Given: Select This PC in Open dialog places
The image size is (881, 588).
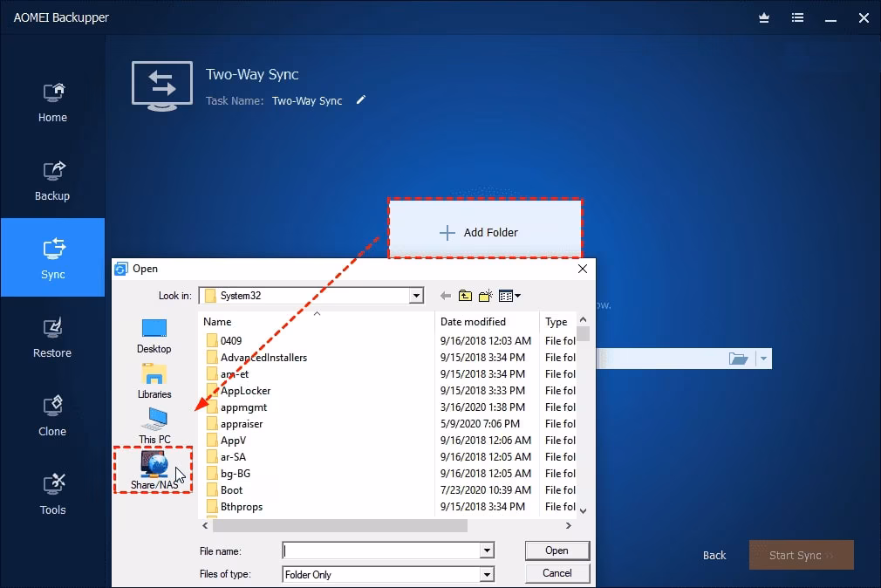Looking at the screenshot, I should pos(154,426).
